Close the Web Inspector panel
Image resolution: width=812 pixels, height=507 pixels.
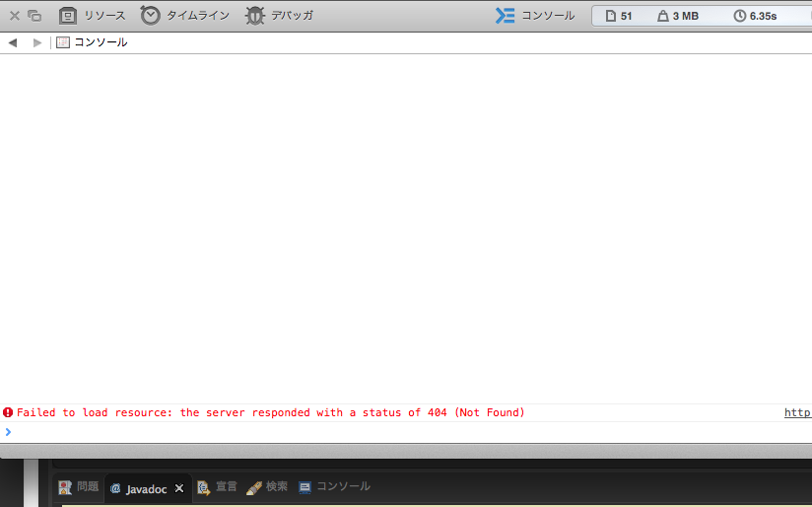pos(15,16)
